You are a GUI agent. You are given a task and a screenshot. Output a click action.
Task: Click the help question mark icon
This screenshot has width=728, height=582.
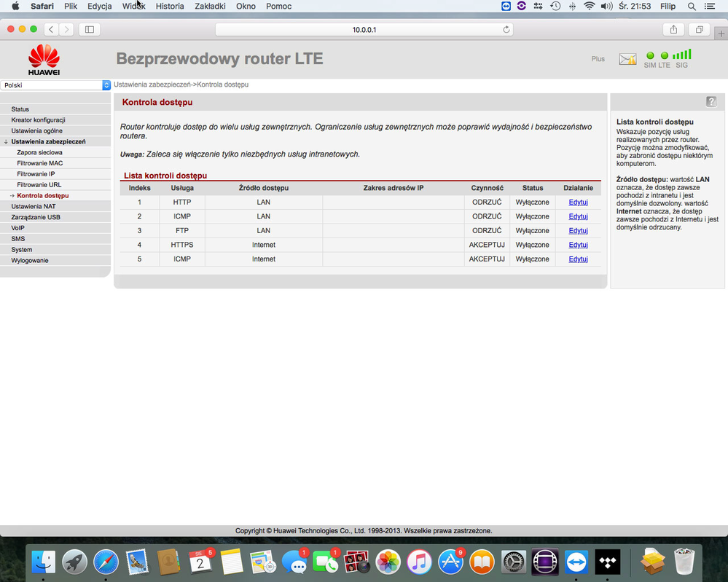(x=711, y=102)
